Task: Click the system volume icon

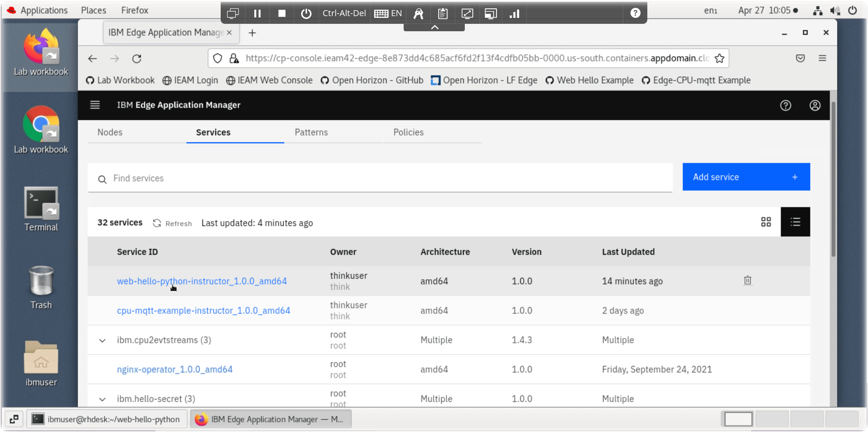Action: pos(835,11)
